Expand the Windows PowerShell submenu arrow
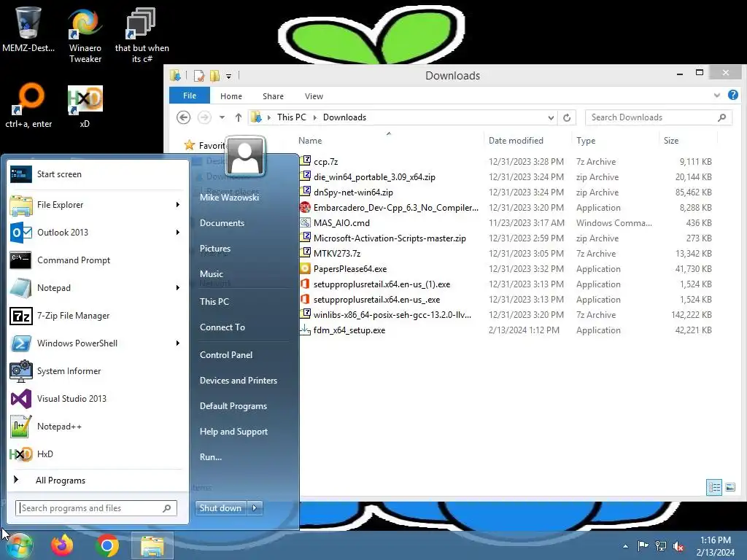Viewport: 747px width, 560px height. click(x=178, y=343)
